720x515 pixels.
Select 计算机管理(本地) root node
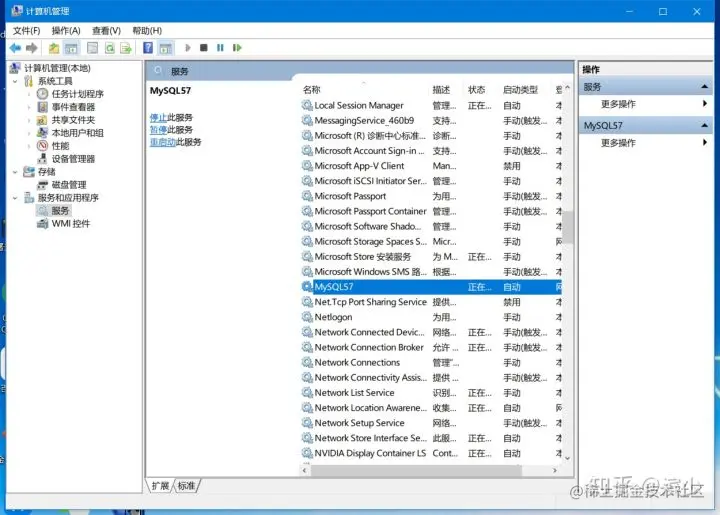coord(57,68)
